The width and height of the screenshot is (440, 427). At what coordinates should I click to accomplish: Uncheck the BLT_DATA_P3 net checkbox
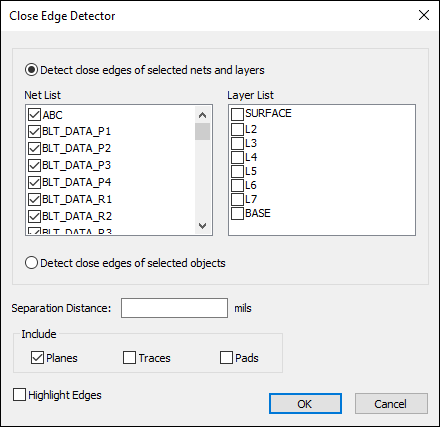pos(34,165)
